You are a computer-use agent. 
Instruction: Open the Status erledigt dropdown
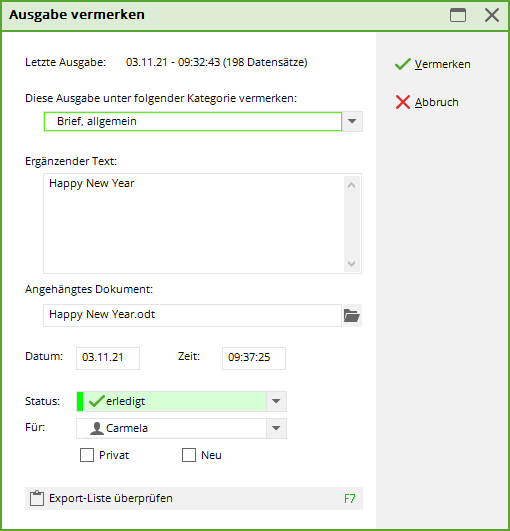tap(276, 401)
